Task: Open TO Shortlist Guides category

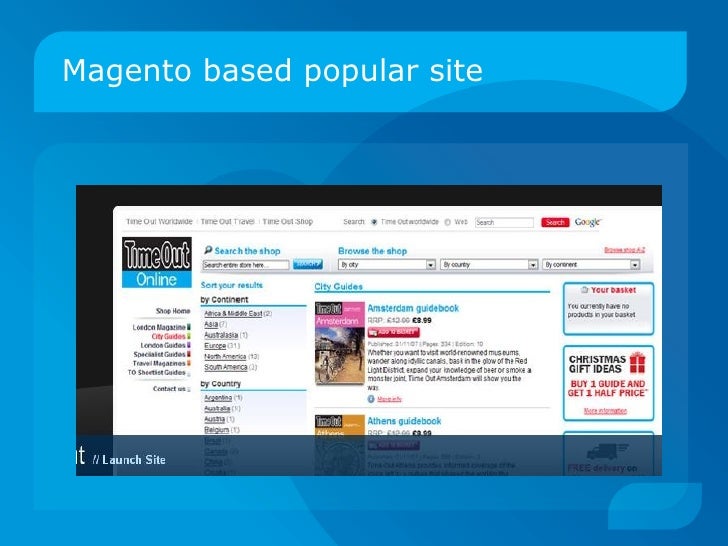Action: point(156,372)
